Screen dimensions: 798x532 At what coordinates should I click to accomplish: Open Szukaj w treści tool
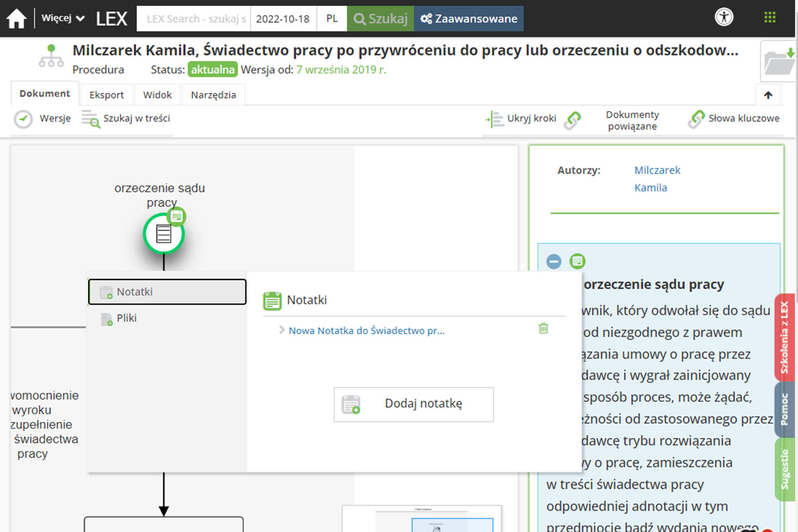(x=126, y=118)
